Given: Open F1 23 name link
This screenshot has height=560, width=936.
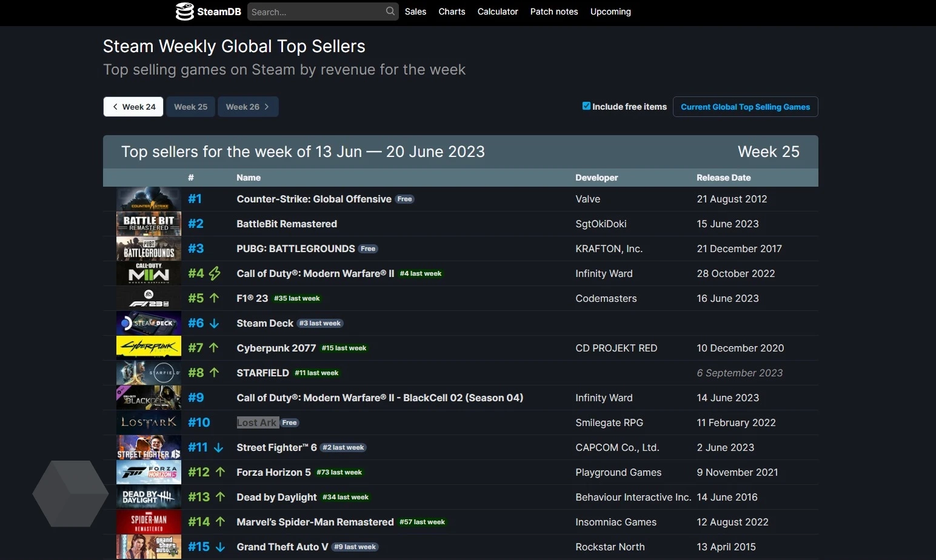Looking at the screenshot, I should [x=252, y=298].
